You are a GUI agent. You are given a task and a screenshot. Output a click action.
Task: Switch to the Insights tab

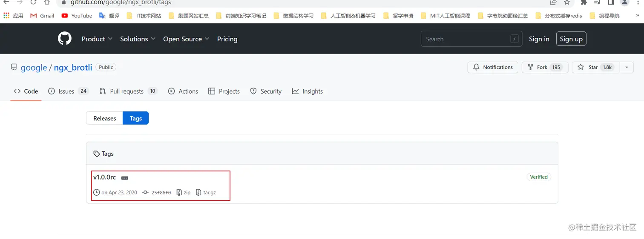tap(307, 91)
